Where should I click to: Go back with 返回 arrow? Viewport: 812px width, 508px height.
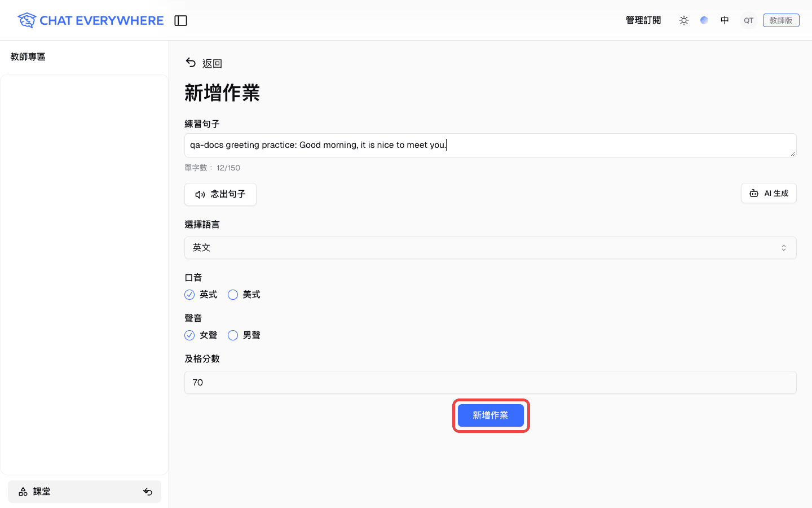pyautogui.click(x=204, y=63)
